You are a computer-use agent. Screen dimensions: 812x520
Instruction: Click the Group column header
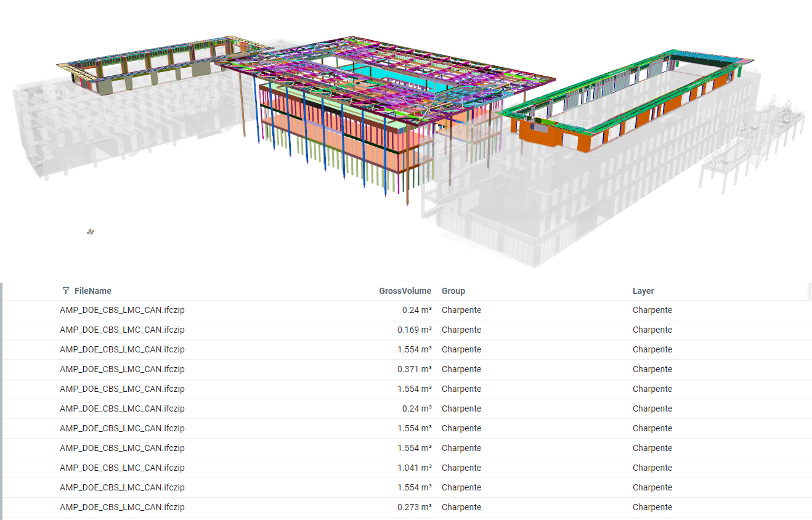point(453,291)
